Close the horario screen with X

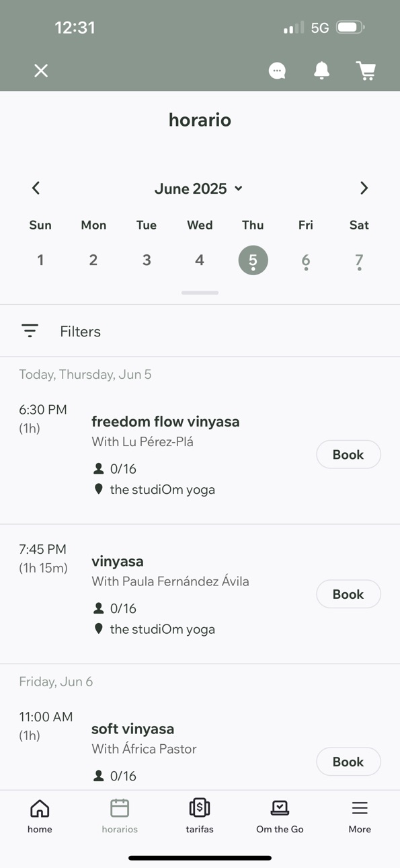41,71
